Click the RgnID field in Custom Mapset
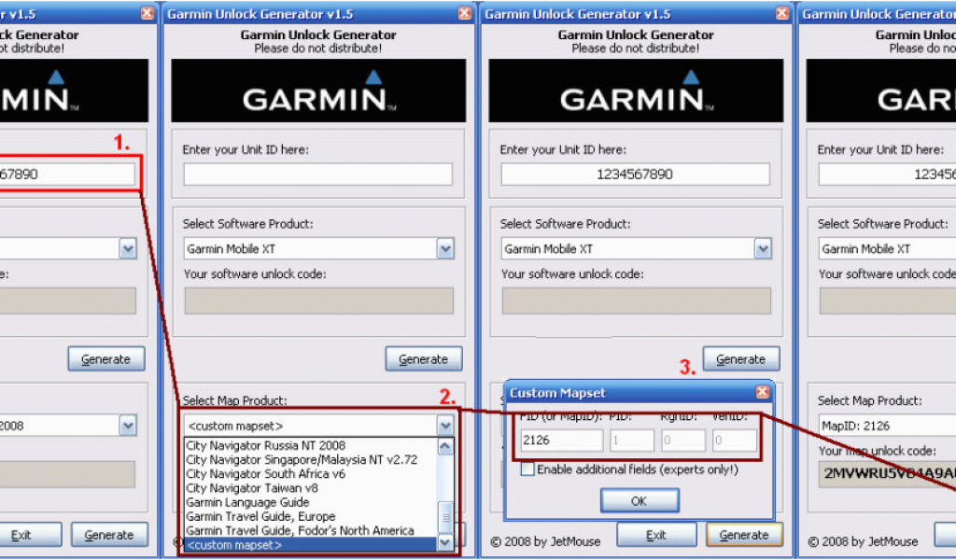 tap(683, 440)
